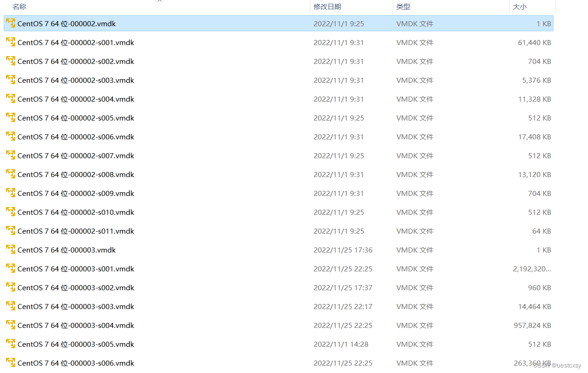Click file icon for 000003-s006.vmdk
The height and width of the screenshot is (373, 588).
[x=11, y=362]
